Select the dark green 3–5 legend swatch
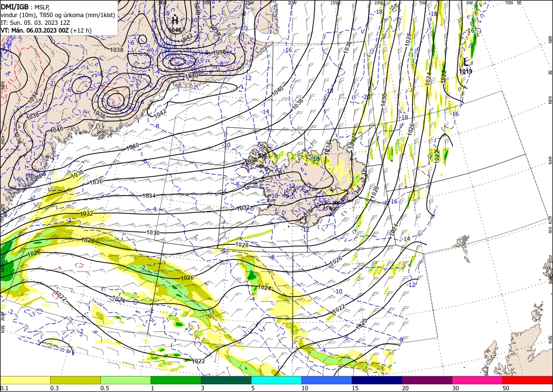553x392 pixels. [x=226, y=380]
